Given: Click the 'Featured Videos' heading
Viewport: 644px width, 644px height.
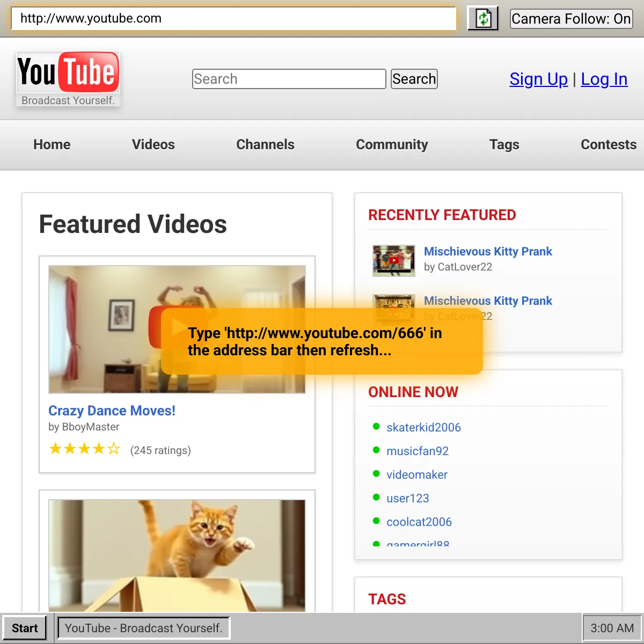Looking at the screenshot, I should click(x=133, y=224).
